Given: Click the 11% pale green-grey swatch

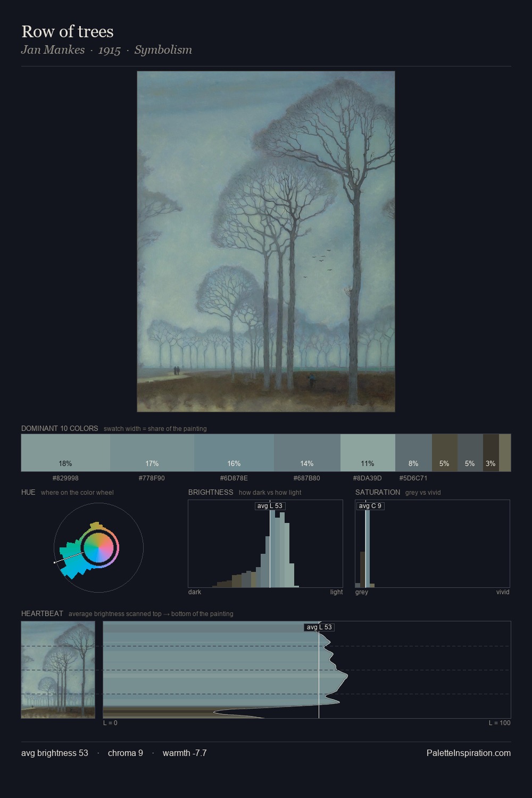Looking at the screenshot, I should pos(368,453).
